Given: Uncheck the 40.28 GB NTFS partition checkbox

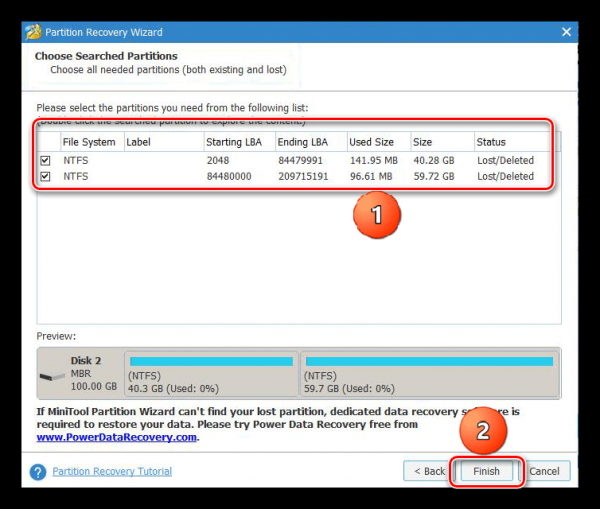Looking at the screenshot, I should (x=45, y=160).
